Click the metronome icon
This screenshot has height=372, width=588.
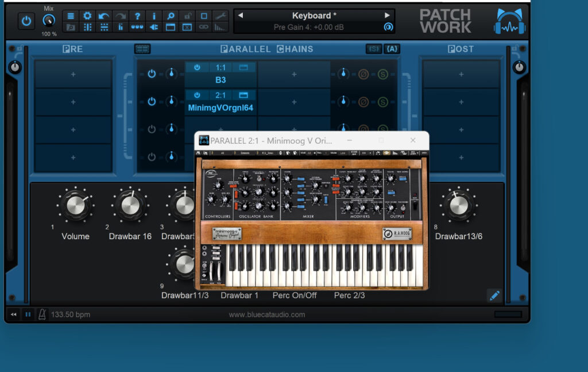pos(42,314)
